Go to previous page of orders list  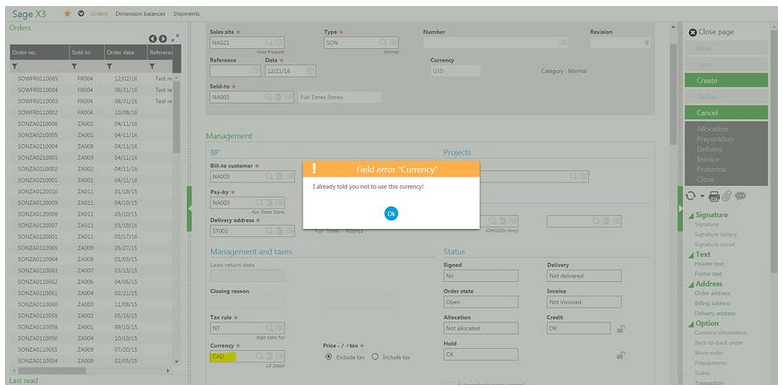(154, 38)
